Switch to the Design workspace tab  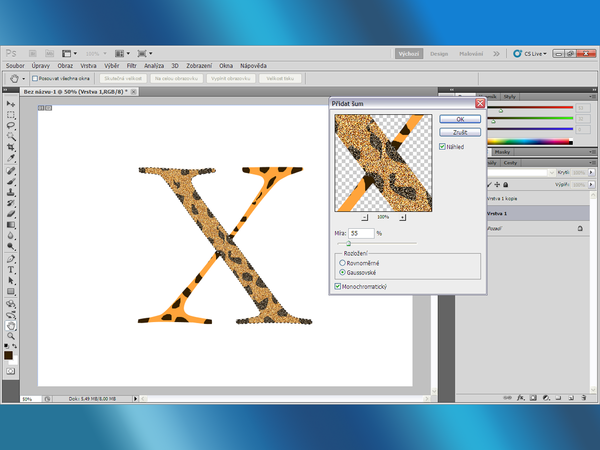point(440,53)
